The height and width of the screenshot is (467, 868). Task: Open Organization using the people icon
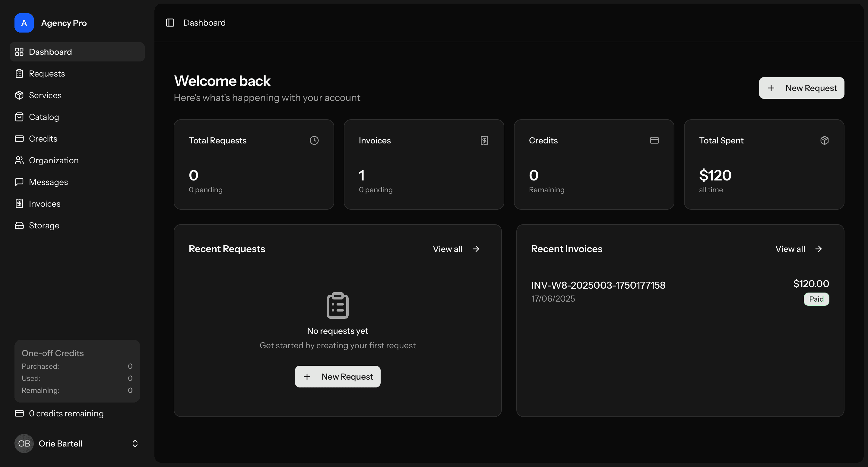[19, 160]
